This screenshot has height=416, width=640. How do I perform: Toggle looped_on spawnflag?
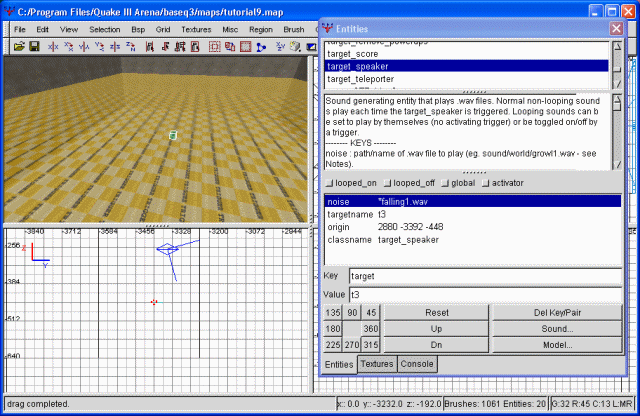(x=351, y=183)
